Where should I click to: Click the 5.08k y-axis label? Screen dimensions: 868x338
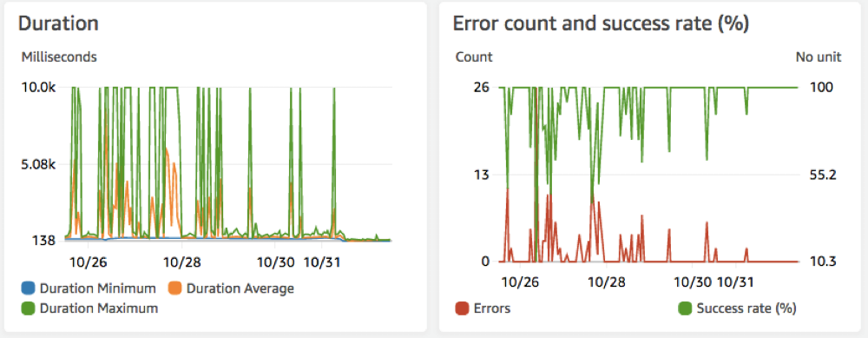tap(39, 164)
